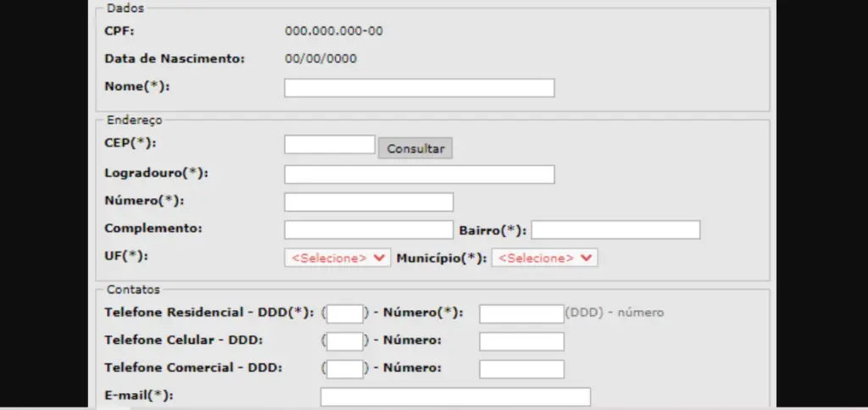868x410 pixels.
Task: Focus the Telefone Comercial Número field
Action: [x=521, y=369]
